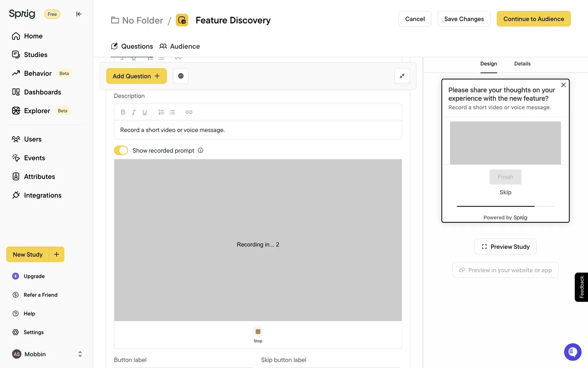This screenshot has height=368, width=588.
Task: Insert numbered list in the Description
Action: (161, 112)
